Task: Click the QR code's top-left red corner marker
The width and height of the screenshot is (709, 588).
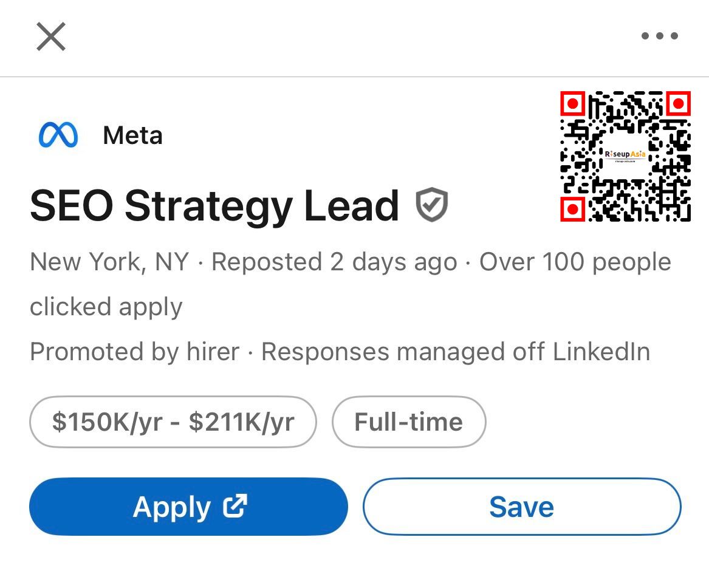Action: pyautogui.click(x=572, y=104)
